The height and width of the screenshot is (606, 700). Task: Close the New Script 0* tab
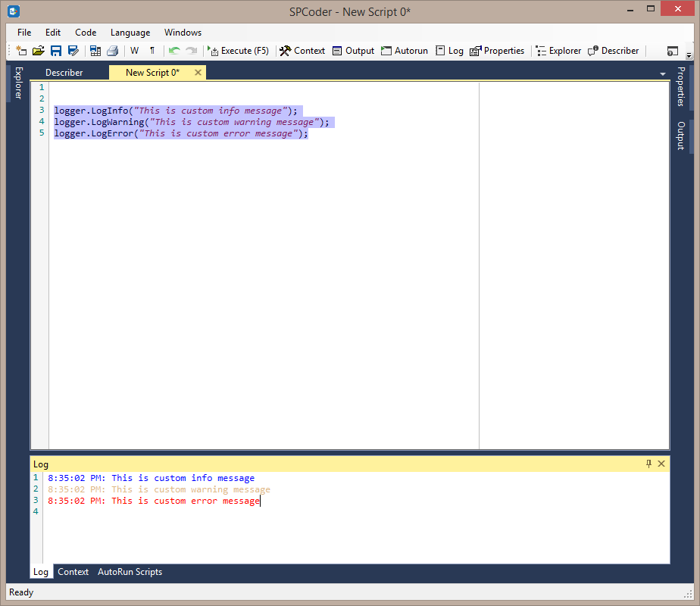coord(198,72)
